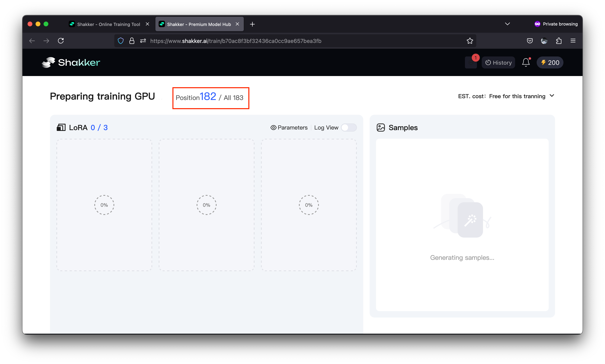Click the tracking protection shield in the address bar
The height and width of the screenshot is (364, 605).
click(x=120, y=41)
